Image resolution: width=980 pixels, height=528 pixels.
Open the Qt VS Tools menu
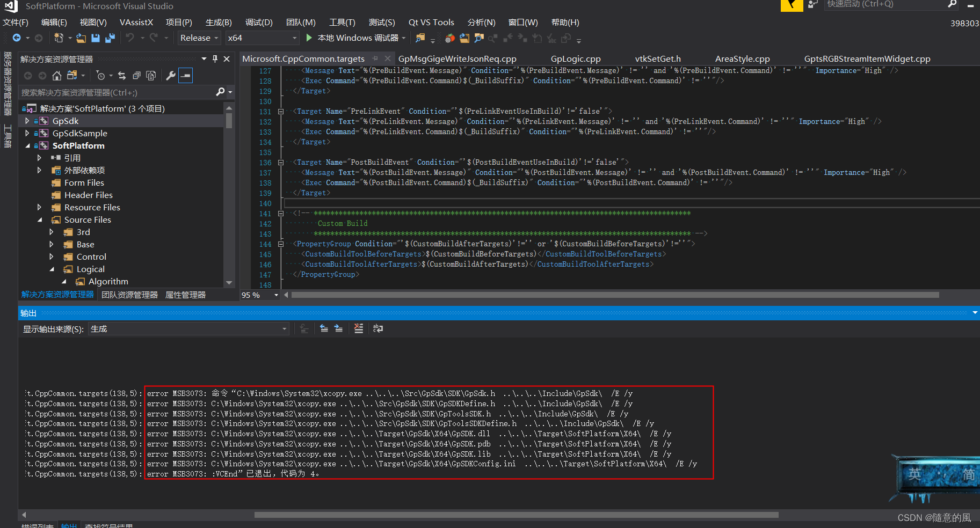[431, 23]
